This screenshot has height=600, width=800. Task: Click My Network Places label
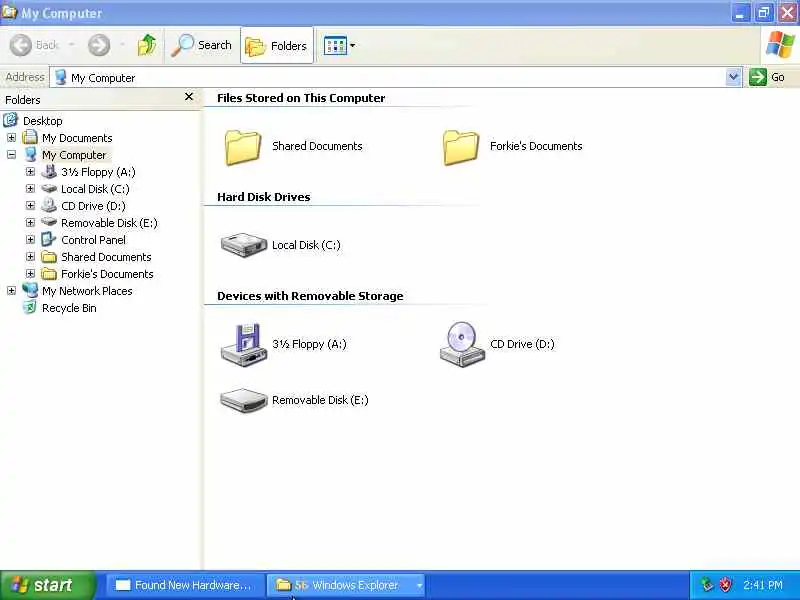pos(87,291)
